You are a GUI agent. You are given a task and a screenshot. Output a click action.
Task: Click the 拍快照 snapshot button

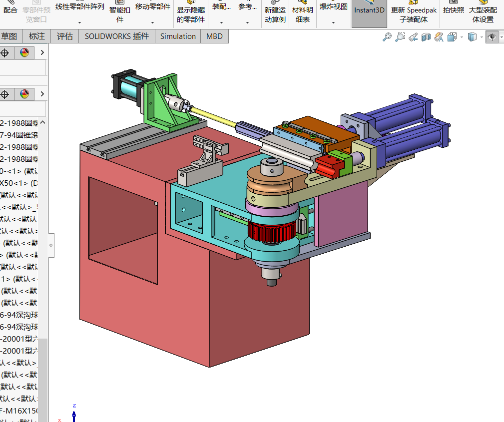[453, 8]
